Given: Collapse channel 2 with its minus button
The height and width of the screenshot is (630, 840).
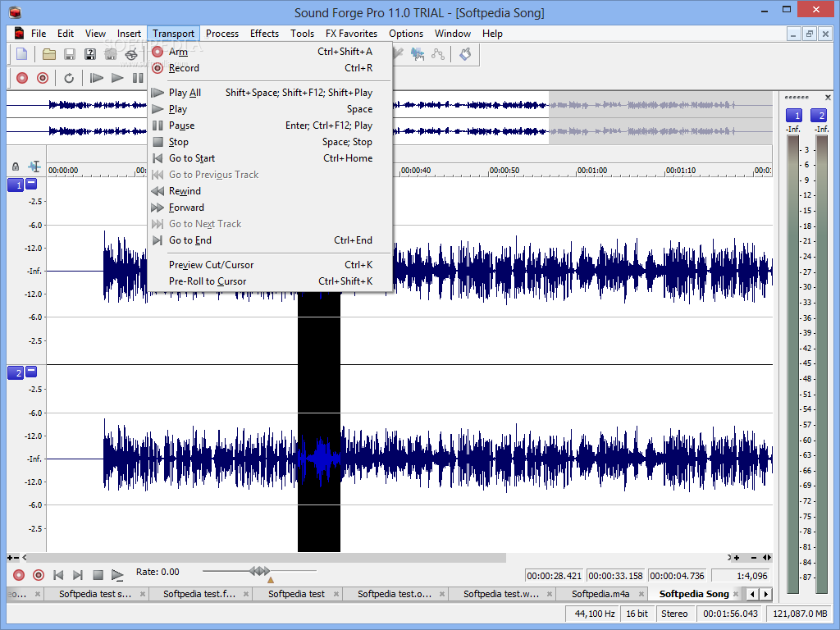Looking at the screenshot, I should click(x=32, y=372).
